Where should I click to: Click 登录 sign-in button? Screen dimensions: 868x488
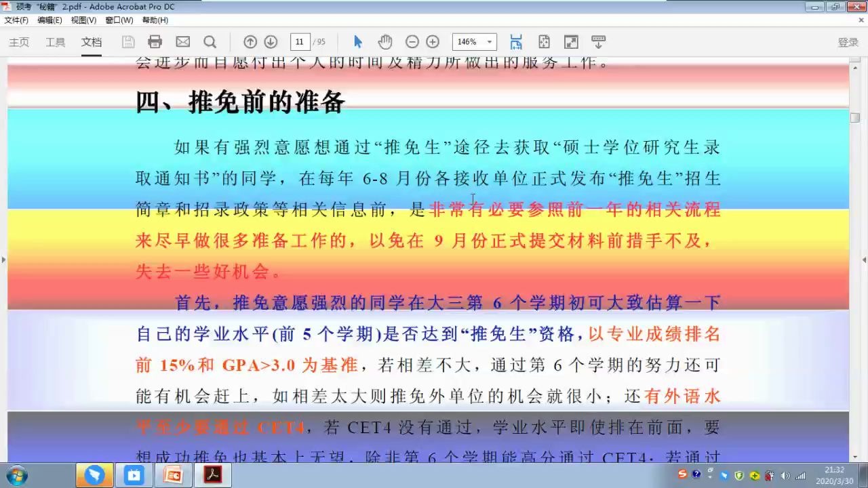(x=848, y=42)
